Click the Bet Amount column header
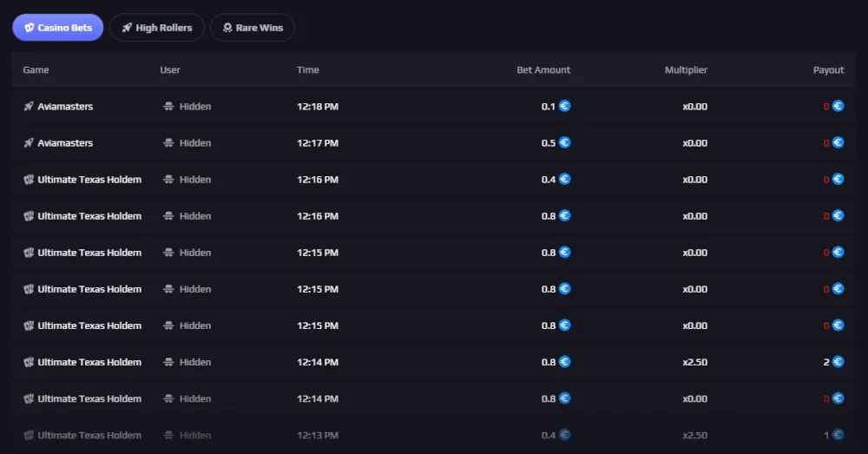Image resolution: width=868 pixels, height=454 pixels. pos(543,69)
